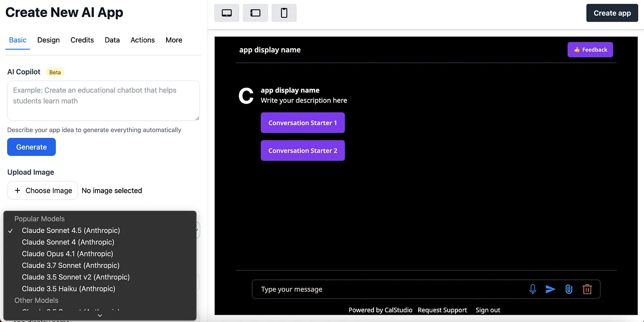Viewport: 644px width, 322px height.
Task: Switch to tablet preview icon
Action: [255, 13]
